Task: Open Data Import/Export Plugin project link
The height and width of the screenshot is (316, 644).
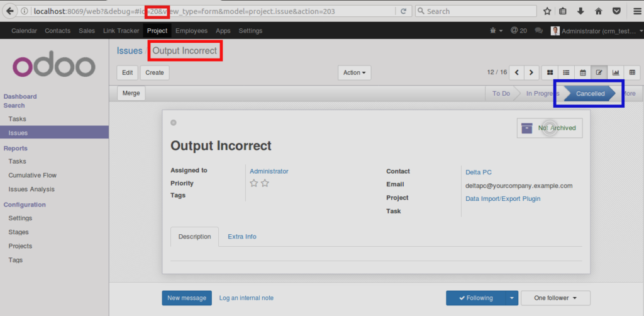Action: pyautogui.click(x=502, y=199)
